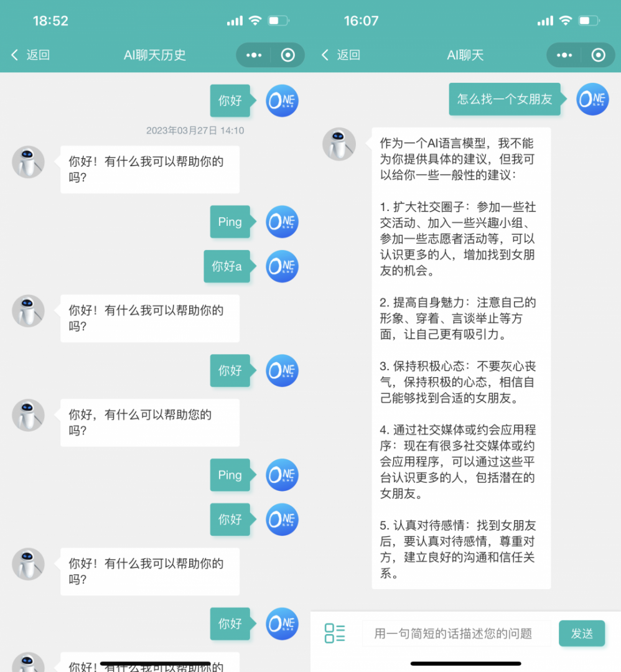
Task: Open three-dots menu in AI聊天 header
Action: tap(564, 55)
